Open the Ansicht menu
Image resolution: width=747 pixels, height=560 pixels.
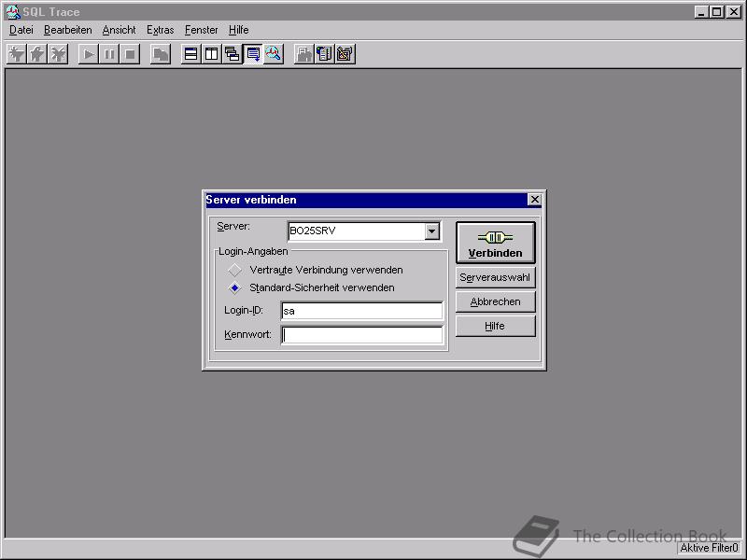click(x=120, y=30)
